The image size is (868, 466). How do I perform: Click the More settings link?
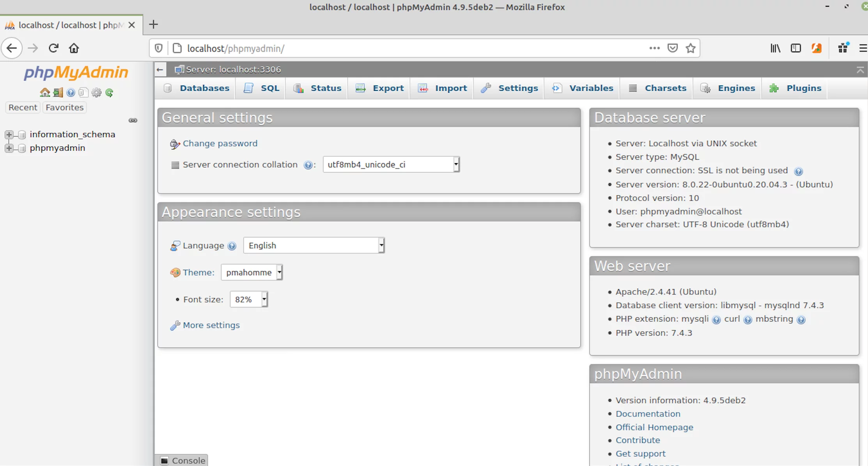click(x=211, y=325)
